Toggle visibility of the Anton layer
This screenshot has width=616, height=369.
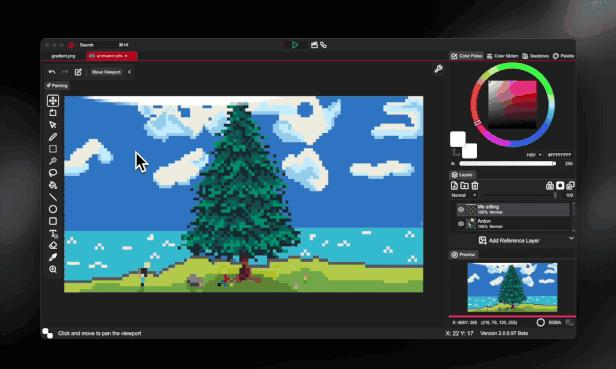(461, 224)
